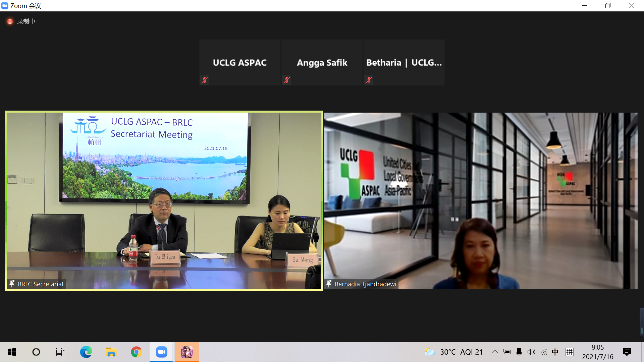Screen dimensions: 644x362
Task: Open the Wi-Fi network tray icon
Action: click(x=544, y=352)
